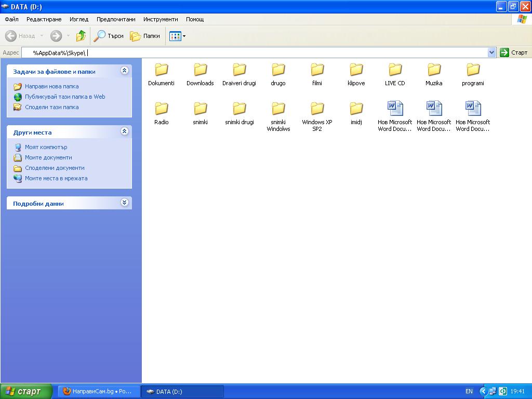Expand the Подробни данни panel

coord(125,203)
